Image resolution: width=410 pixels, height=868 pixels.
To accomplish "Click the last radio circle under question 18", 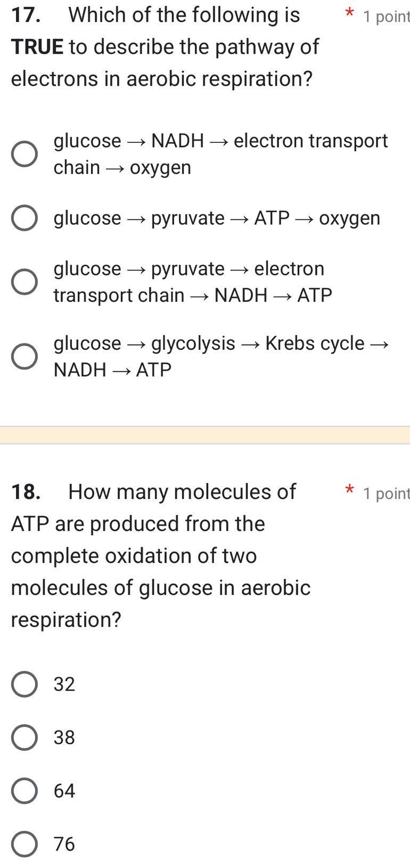I will (24, 844).
